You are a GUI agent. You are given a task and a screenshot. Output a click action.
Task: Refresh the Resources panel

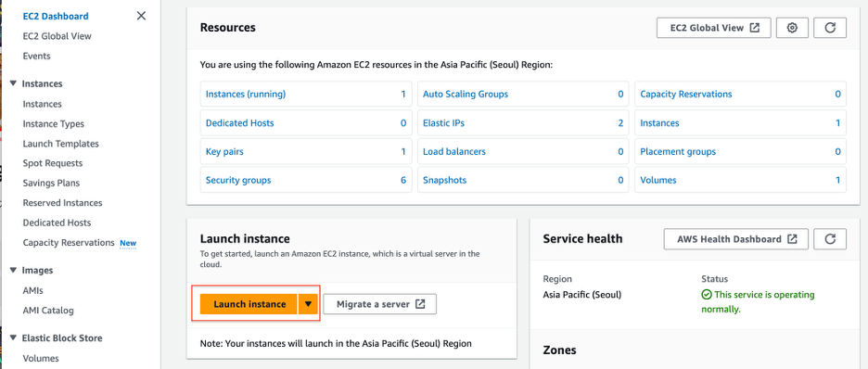point(830,28)
